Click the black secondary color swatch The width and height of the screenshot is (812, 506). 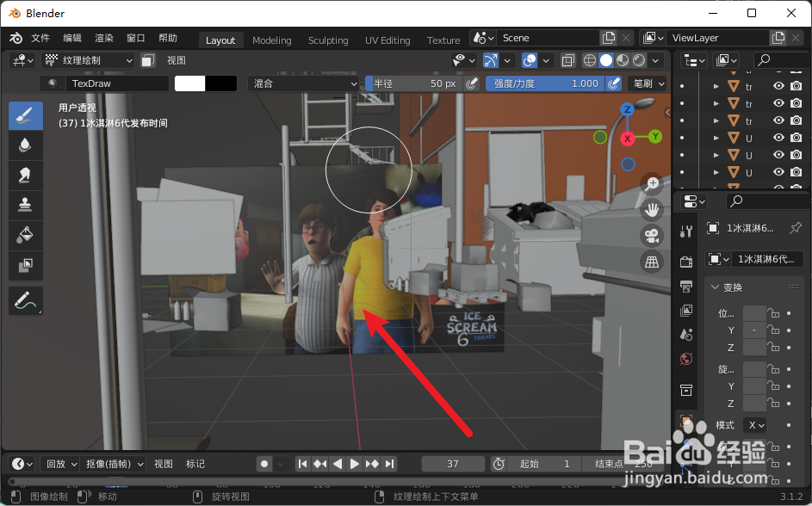coord(221,83)
